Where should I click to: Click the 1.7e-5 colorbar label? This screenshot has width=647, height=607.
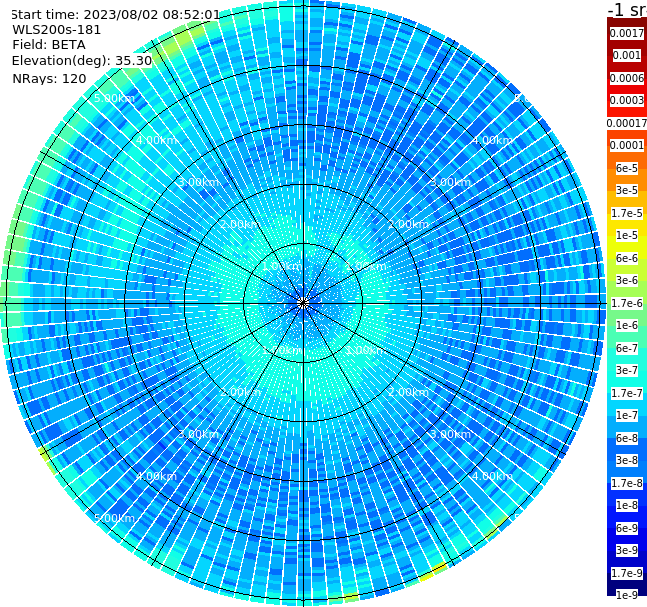627,213
